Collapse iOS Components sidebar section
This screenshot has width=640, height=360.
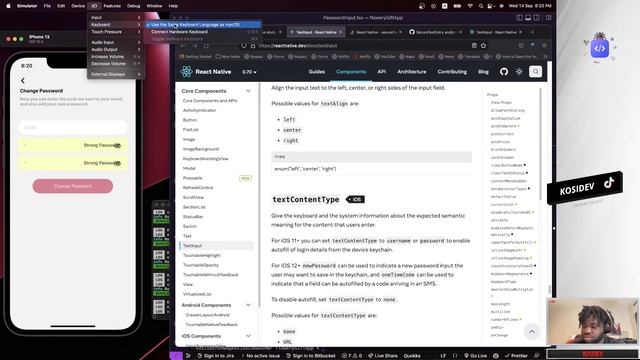point(248,336)
